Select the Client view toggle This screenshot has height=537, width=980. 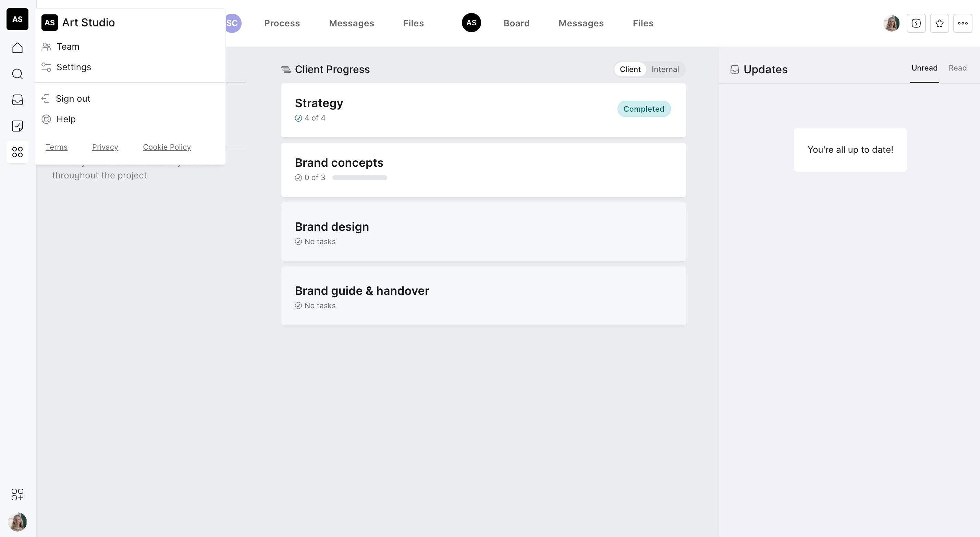pos(630,69)
